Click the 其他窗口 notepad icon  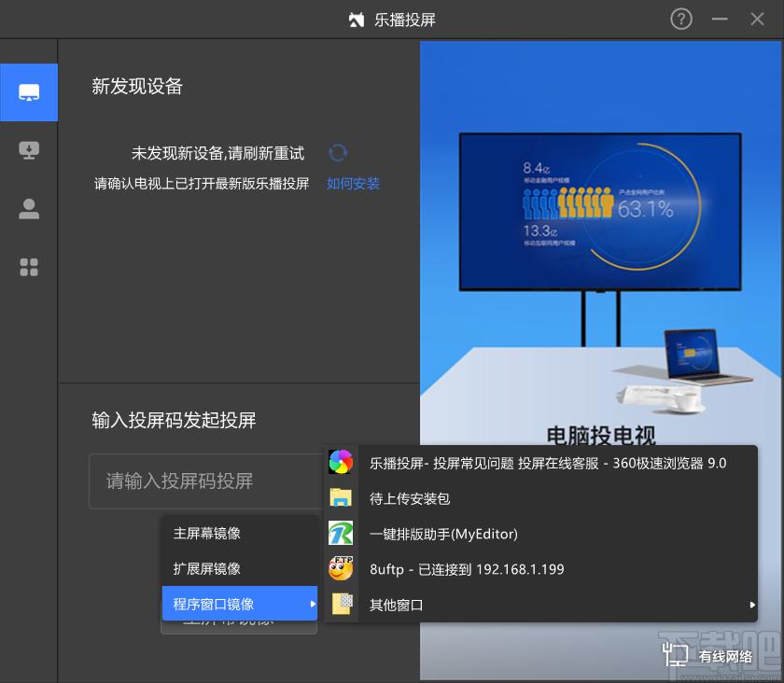coord(342,604)
